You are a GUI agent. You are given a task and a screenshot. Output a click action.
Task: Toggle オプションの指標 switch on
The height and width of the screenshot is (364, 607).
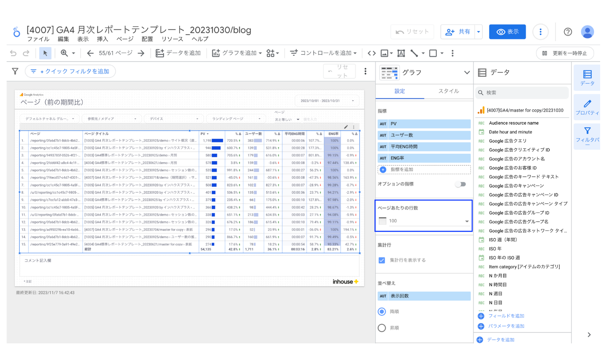pos(460,184)
